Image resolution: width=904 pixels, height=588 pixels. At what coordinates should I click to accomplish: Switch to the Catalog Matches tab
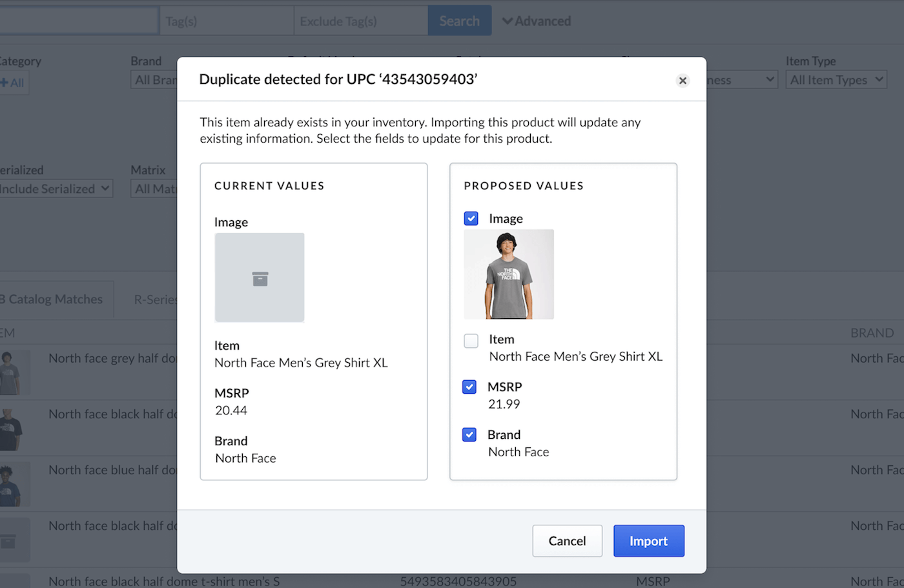(56, 299)
